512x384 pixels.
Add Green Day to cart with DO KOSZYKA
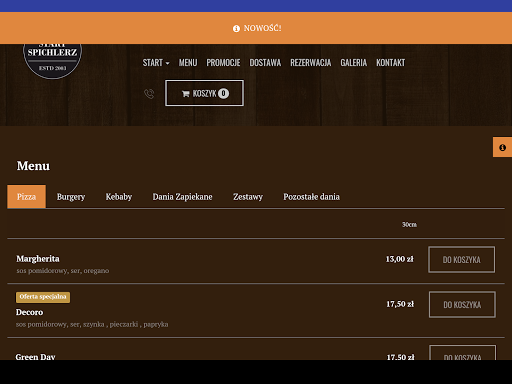(463, 353)
